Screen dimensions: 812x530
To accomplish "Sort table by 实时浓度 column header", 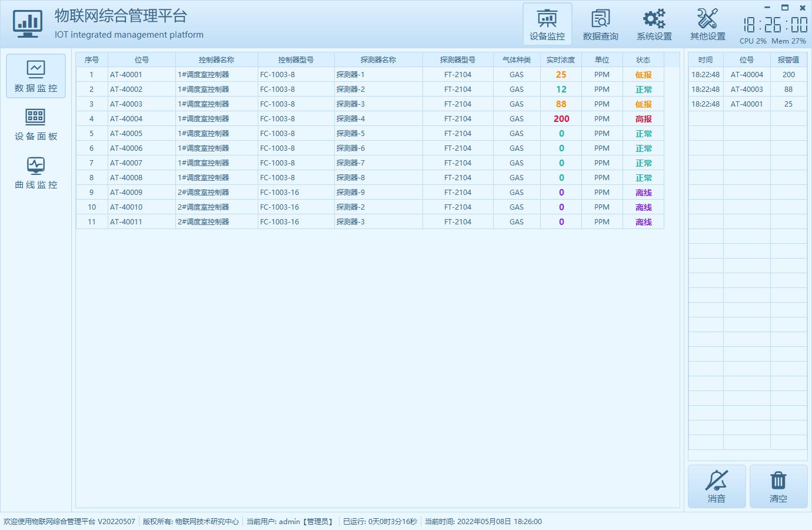I will (x=560, y=60).
